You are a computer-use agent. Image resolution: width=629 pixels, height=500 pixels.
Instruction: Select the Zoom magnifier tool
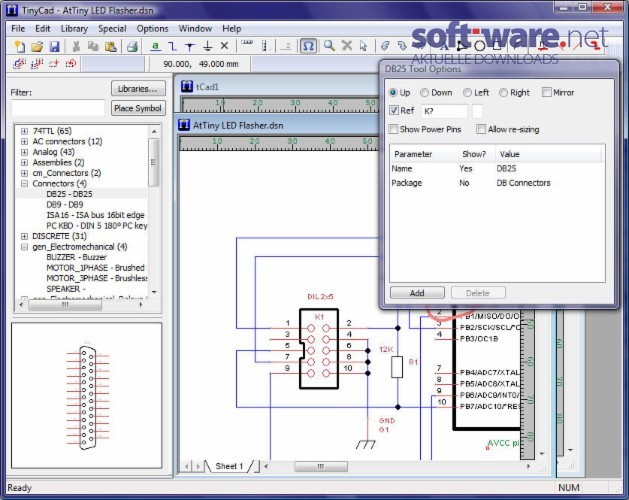pyautogui.click(x=329, y=46)
